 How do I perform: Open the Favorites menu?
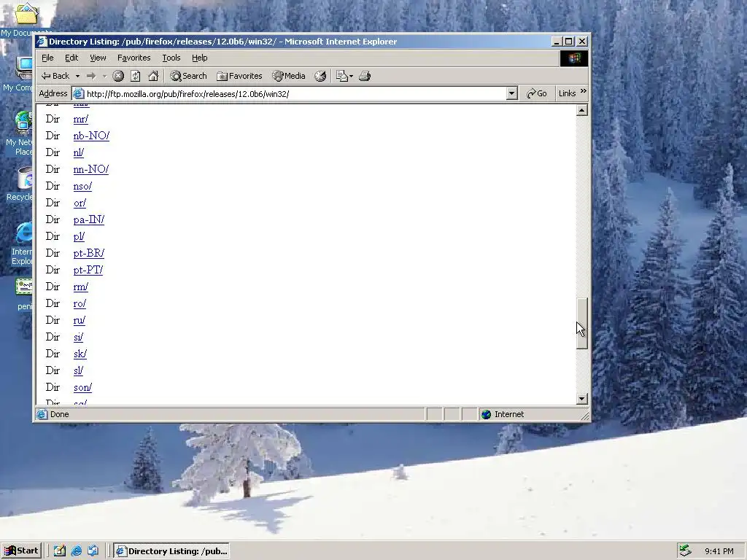pyautogui.click(x=134, y=58)
